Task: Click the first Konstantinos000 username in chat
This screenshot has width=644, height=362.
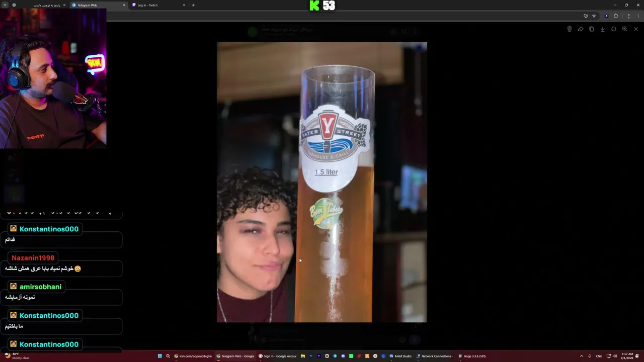Action: (x=49, y=229)
